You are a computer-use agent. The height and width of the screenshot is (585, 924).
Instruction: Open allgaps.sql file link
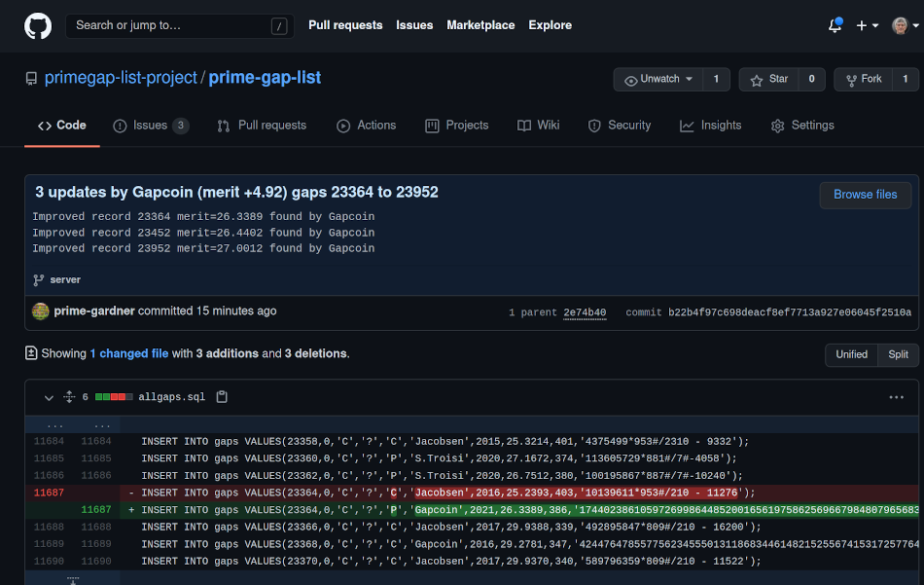click(x=171, y=397)
